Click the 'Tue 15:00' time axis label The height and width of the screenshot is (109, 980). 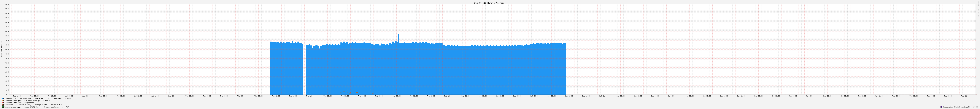point(17,96)
